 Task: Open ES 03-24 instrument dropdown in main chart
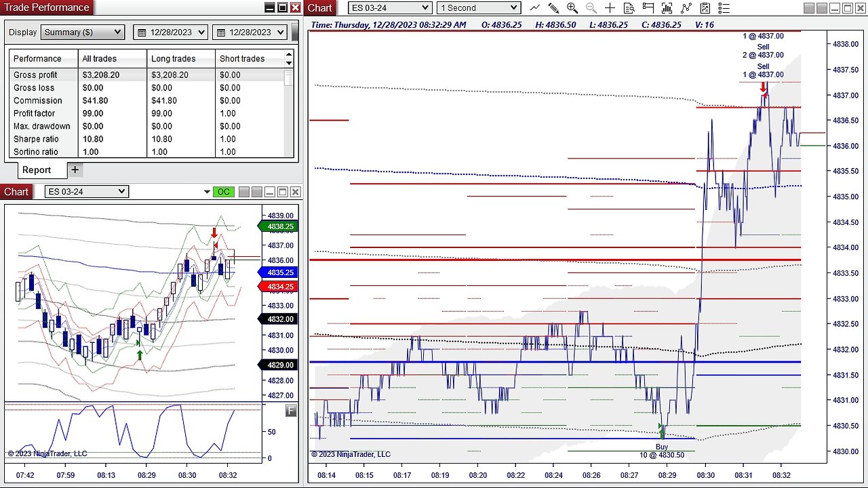pyautogui.click(x=390, y=8)
